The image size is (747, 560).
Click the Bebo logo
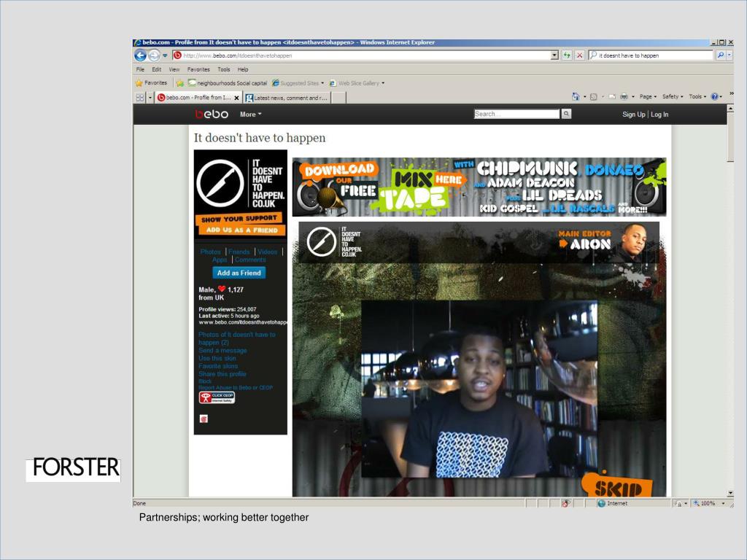pos(212,114)
